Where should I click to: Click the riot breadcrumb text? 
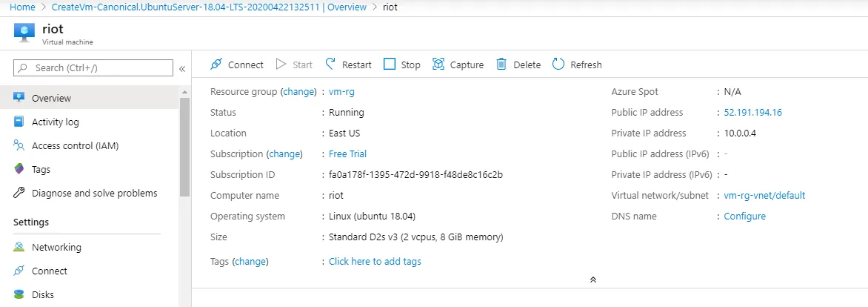[x=390, y=7]
